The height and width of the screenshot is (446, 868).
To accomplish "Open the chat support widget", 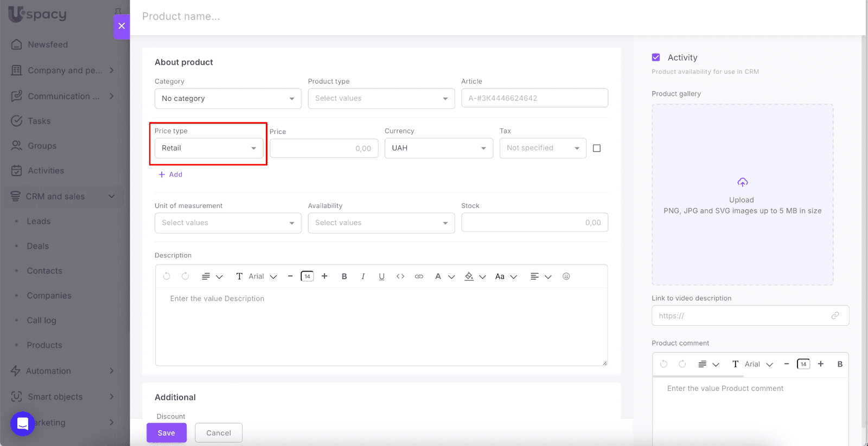I will point(23,424).
